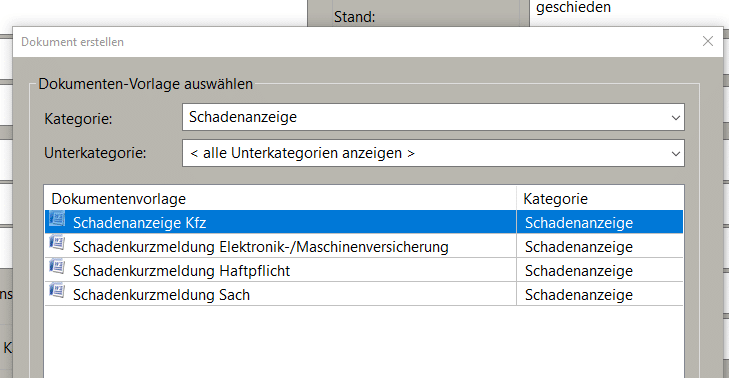Click the Kategorie cell of the Sach row
Image resolution: width=729 pixels, height=378 pixels.
(600, 295)
